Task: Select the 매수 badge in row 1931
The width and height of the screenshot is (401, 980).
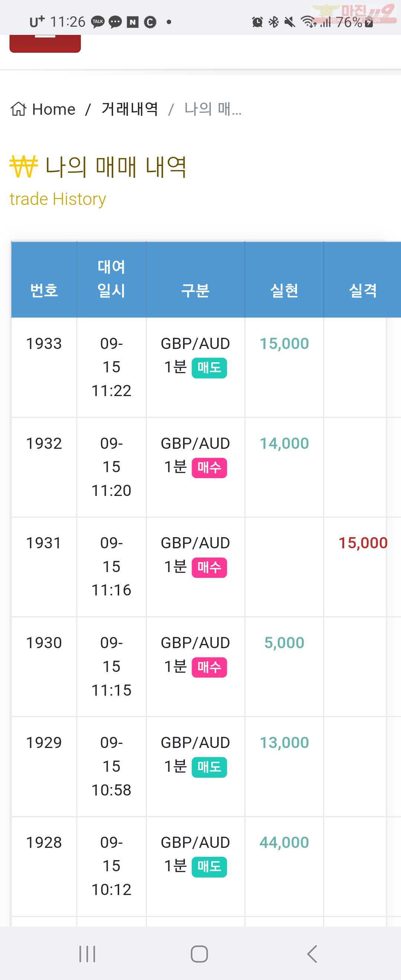Action: tap(209, 568)
